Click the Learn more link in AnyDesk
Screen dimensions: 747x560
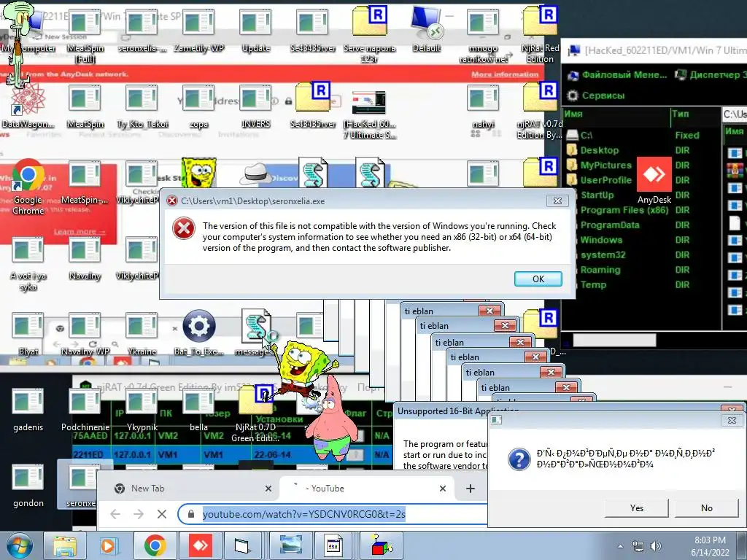click(x=80, y=231)
